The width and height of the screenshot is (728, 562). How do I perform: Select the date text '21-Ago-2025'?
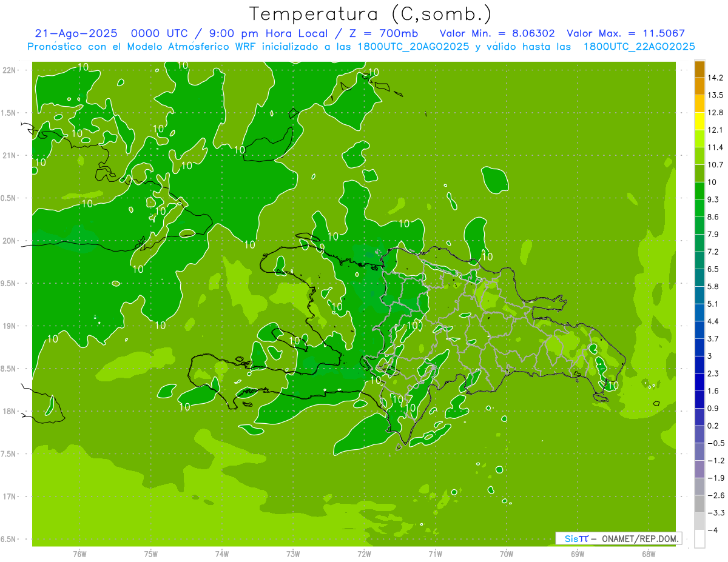[x=76, y=34]
